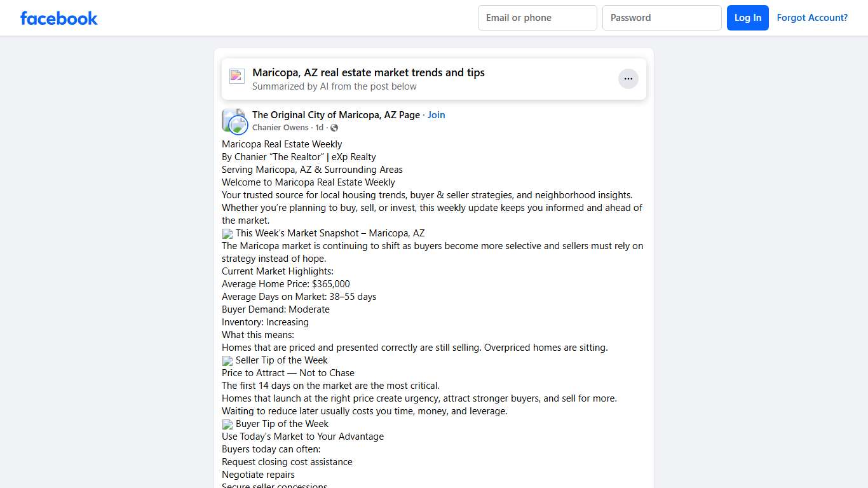Click the Facebook logo
868x488 pixels.
59,18
